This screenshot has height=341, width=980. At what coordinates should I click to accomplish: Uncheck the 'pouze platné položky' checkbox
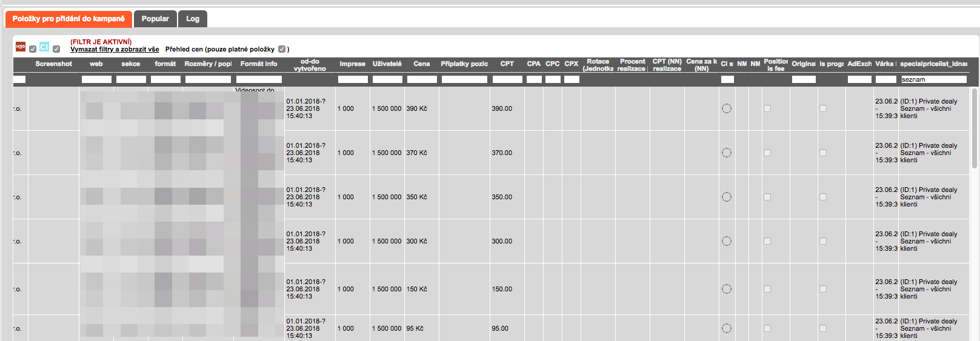tap(282, 49)
